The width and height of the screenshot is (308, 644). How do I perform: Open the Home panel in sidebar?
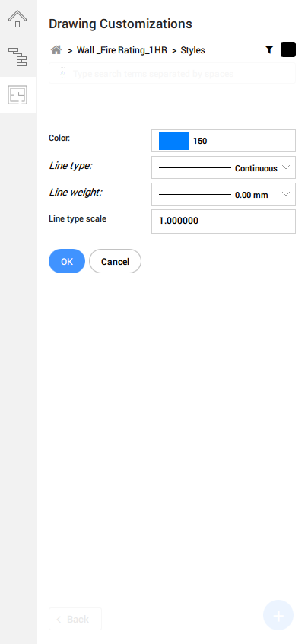click(x=17, y=19)
